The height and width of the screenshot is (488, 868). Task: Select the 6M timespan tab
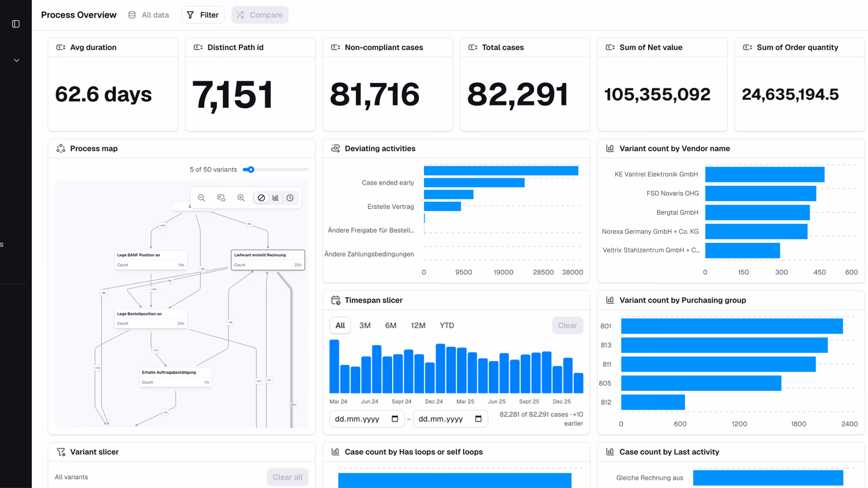tap(391, 325)
